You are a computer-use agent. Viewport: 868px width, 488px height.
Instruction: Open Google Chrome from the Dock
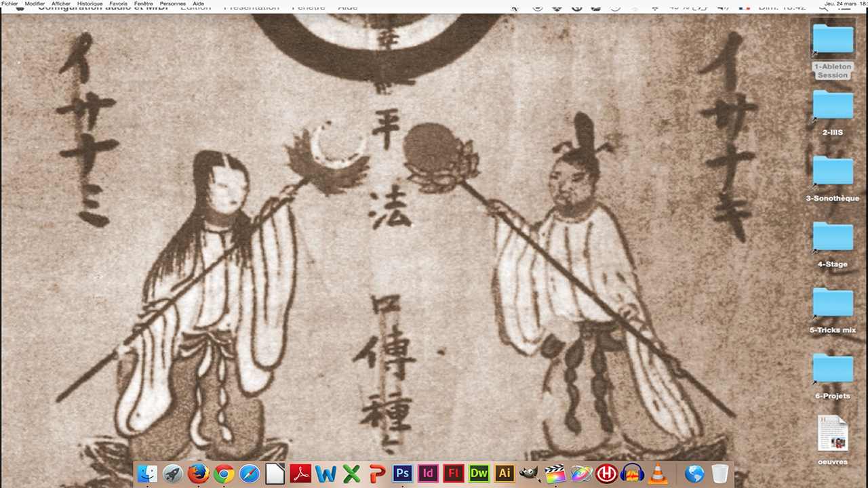pos(224,474)
